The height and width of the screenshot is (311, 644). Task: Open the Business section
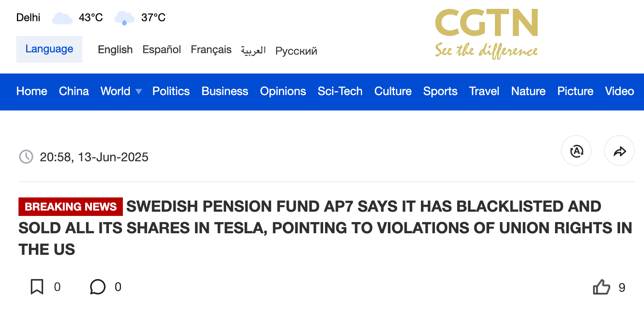(x=225, y=91)
